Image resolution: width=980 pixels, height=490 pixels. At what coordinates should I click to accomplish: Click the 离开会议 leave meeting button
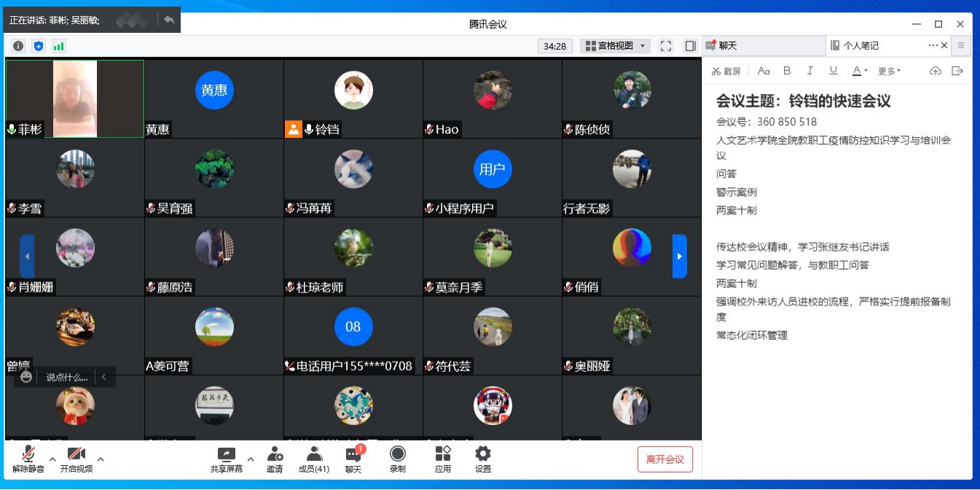tap(665, 459)
